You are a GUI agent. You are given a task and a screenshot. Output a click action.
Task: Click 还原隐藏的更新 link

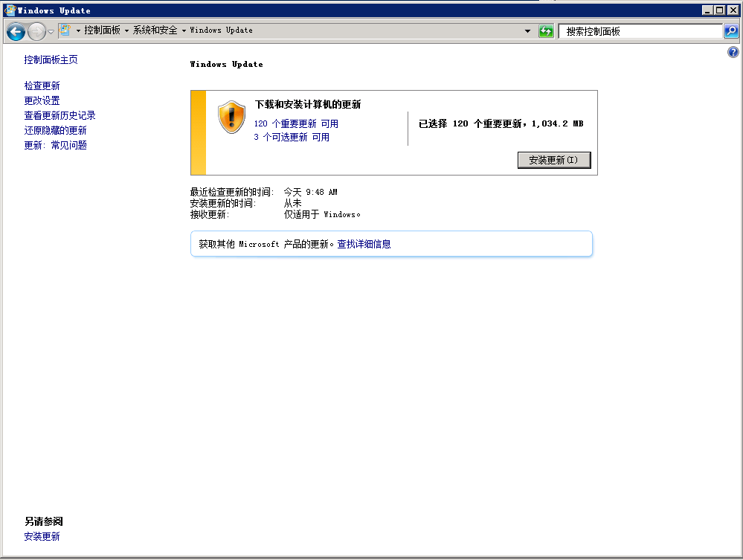click(x=55, y=130)
